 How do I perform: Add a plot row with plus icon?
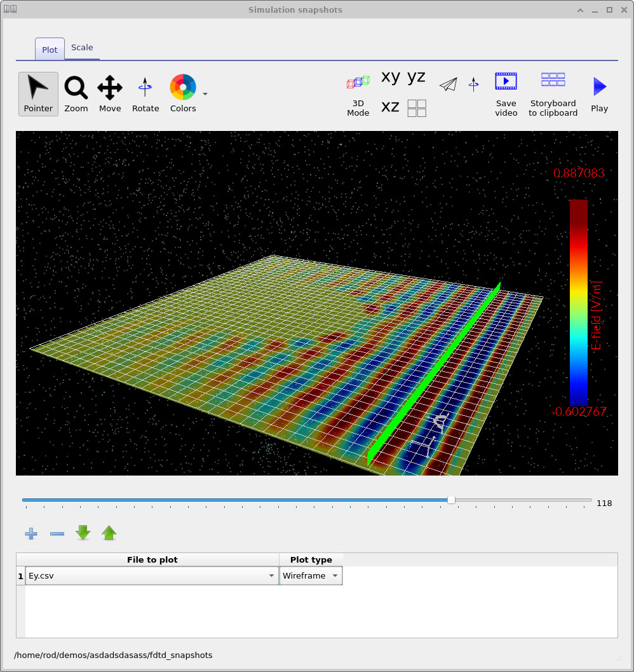coord(31,533)
